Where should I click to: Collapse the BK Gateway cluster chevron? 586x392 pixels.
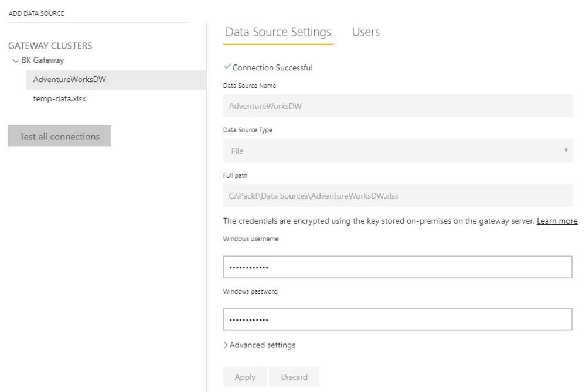point(15,60)
